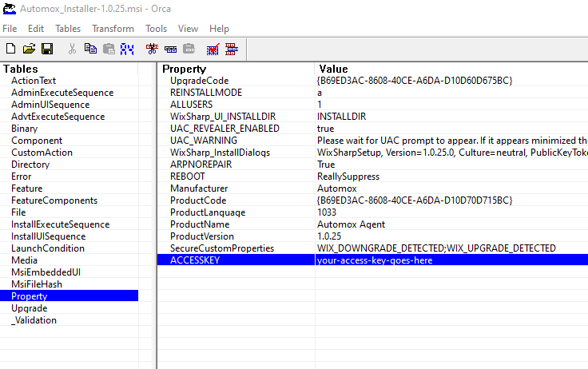Click the ARPNOREPAIR property cell
588x369 pixels.
201,165
